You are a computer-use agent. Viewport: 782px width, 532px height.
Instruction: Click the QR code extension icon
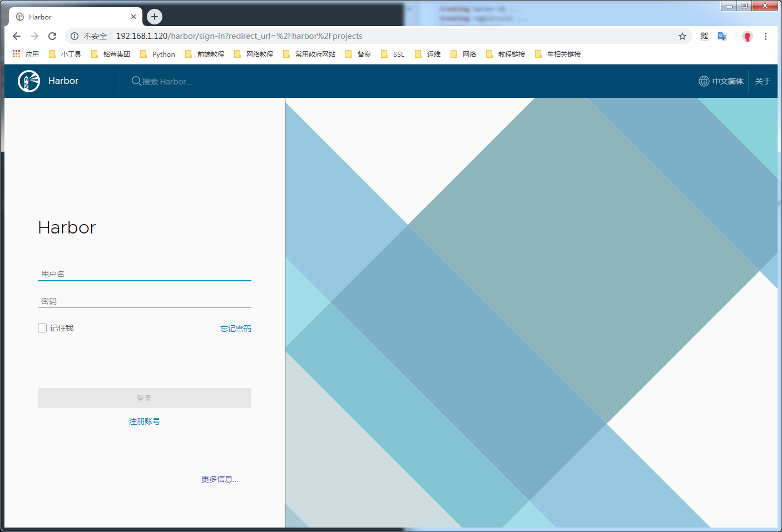click(705, 36)
